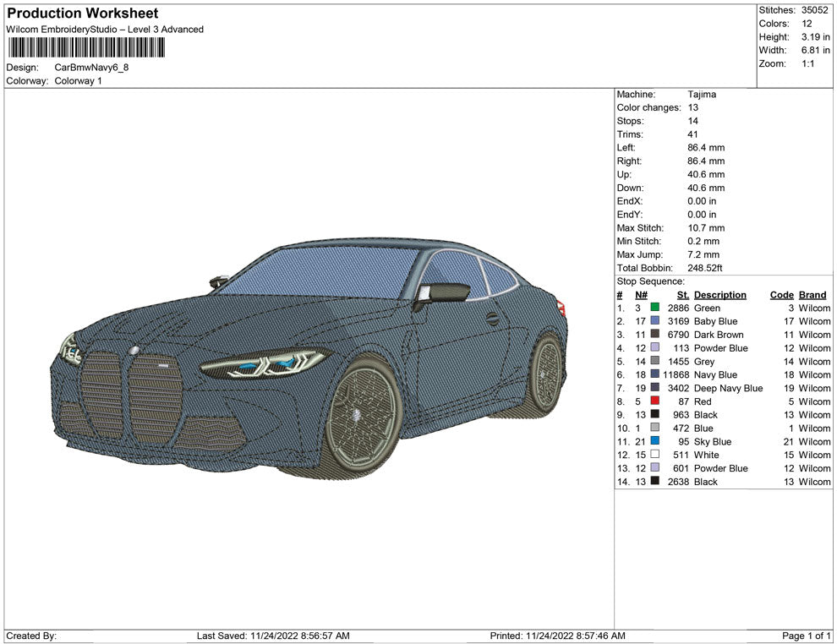This screenshot has height=644, width=837.
Task: Select the Baby Blue thread swatch
Action: pyautogui.click(x=655, y=321)
